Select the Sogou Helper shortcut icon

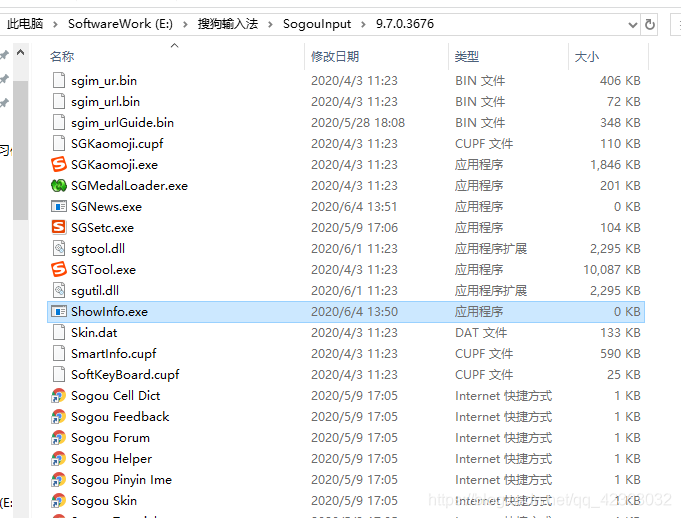59,459
